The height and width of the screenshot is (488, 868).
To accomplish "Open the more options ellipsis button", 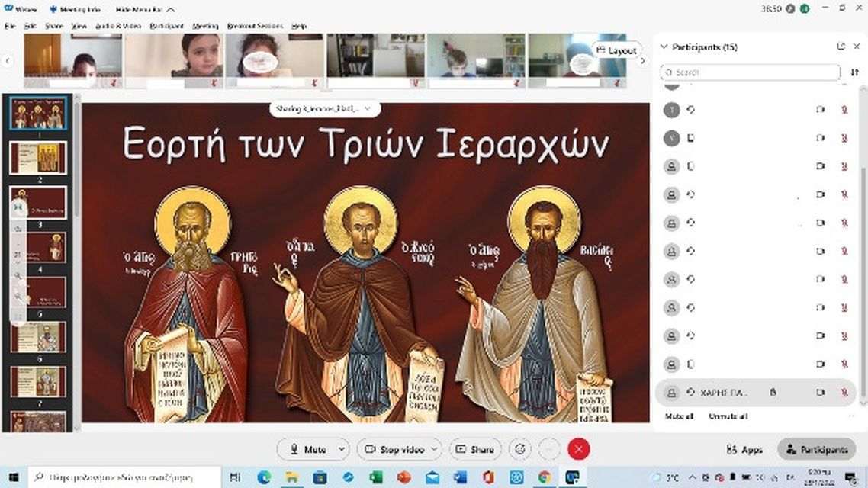I will 549,449.
